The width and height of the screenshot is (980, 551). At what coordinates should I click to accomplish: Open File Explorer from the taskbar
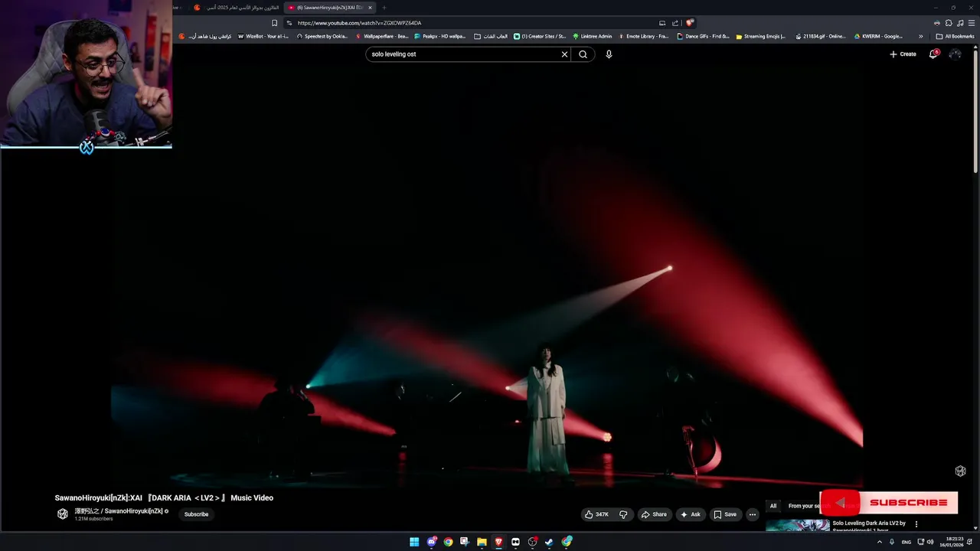click(x=482, y=542)
